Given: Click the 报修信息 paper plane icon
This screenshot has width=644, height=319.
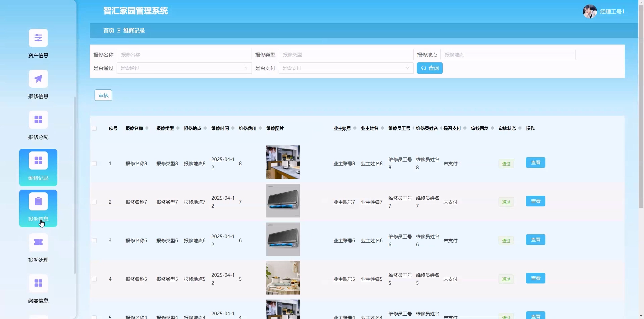Looking at the screenshot, I should pos(38,79).
